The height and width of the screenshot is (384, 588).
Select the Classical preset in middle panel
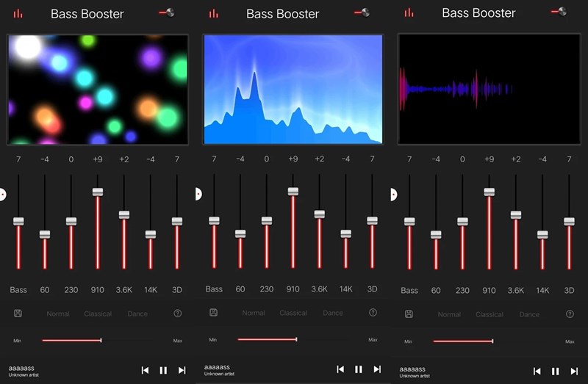tap(293, 313)
